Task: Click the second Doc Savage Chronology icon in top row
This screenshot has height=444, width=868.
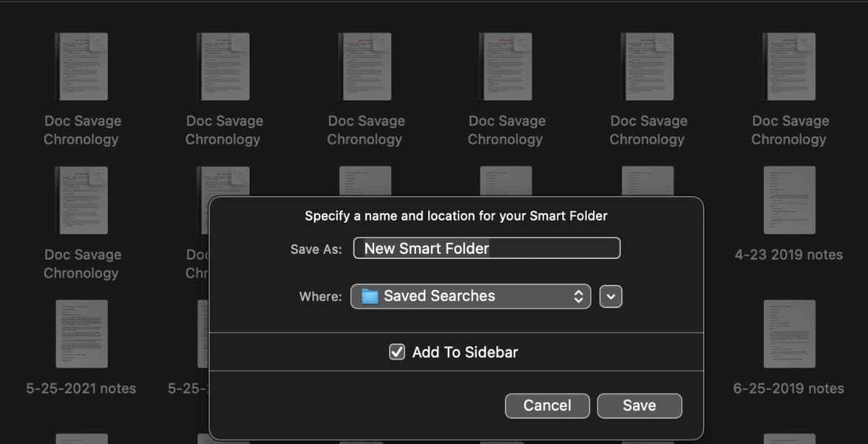Action: tap(224, 67)
